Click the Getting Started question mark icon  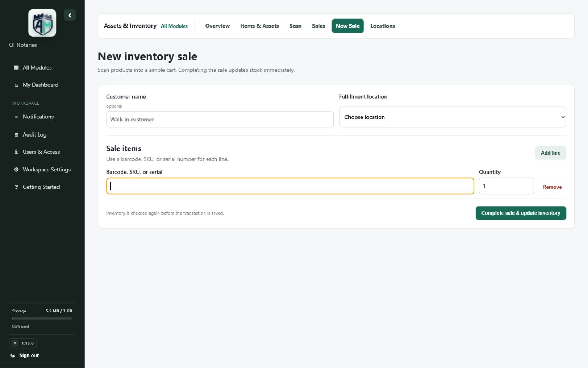point(16,187)
